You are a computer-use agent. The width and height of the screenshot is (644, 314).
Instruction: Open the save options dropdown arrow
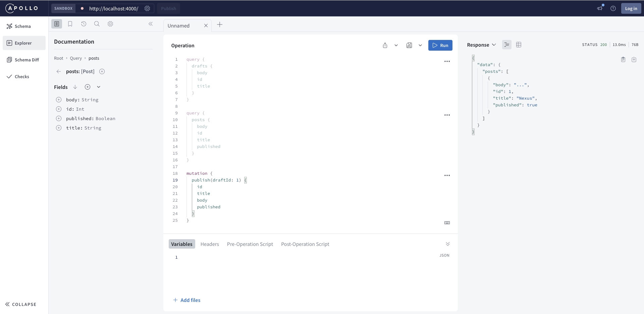pos(420,45)
